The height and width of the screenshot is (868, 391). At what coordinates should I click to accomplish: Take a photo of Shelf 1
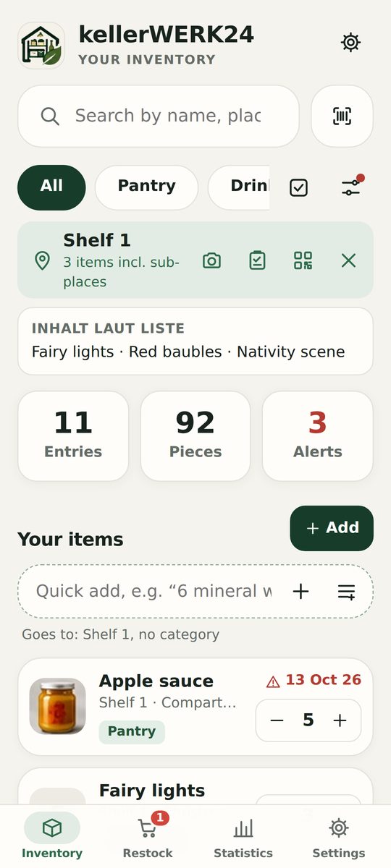point(211,260)
